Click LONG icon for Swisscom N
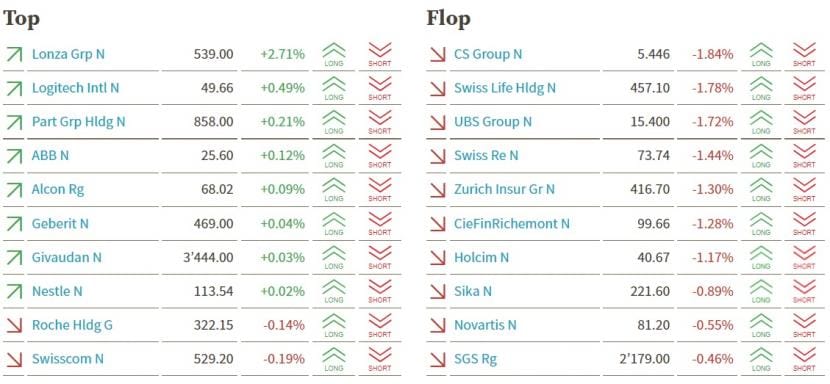The width and height of the screenshot is (830, 384). coord(333,360)
